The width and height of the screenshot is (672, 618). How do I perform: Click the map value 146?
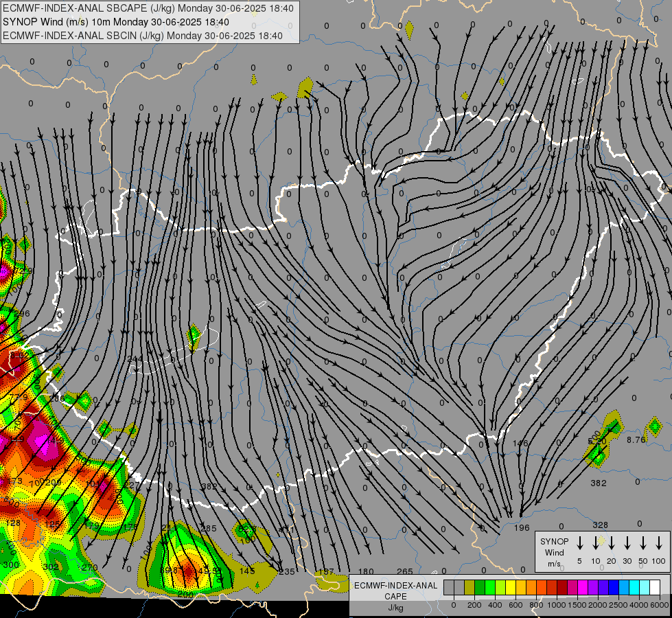click(520, 443)
